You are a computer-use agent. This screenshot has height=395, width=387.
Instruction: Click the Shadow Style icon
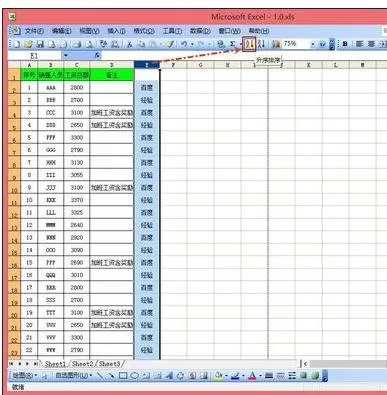304,376
